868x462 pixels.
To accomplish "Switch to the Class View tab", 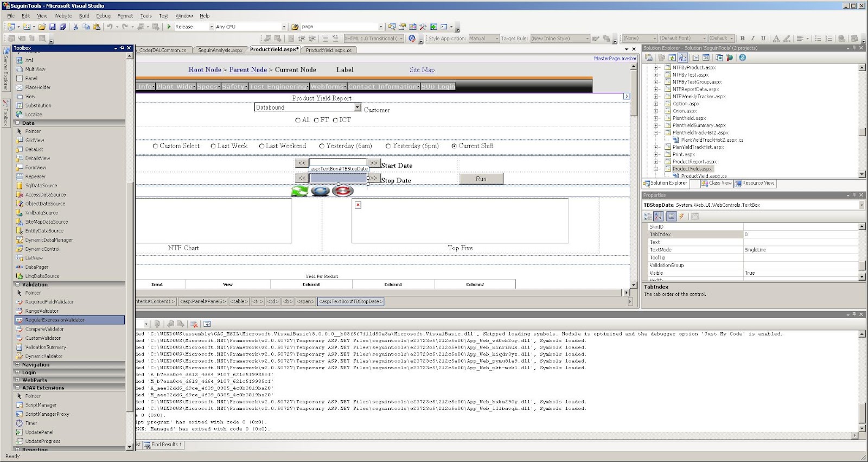I will [x=716, y=183].
